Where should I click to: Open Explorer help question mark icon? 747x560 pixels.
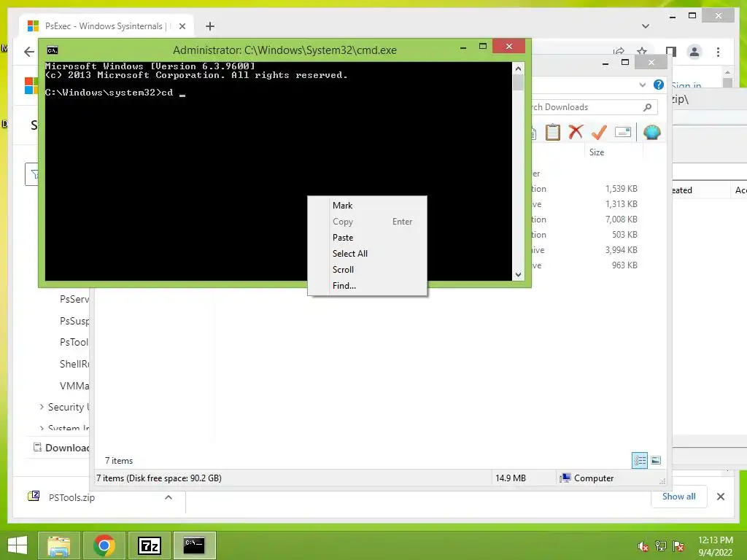[659, 85]
